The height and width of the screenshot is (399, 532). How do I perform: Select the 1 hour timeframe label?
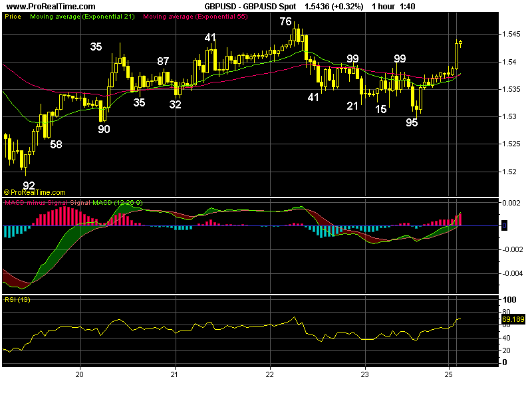(x=384, y=7)
